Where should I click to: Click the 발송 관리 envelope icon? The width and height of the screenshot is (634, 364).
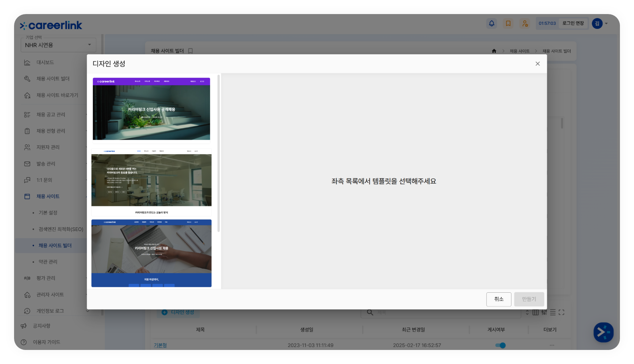coord(27,164)
